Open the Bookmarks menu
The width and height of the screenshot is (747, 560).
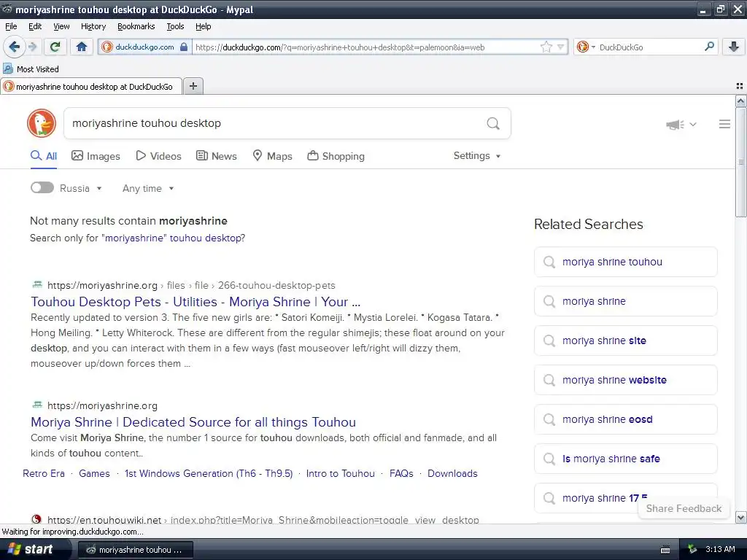(136, 26)
